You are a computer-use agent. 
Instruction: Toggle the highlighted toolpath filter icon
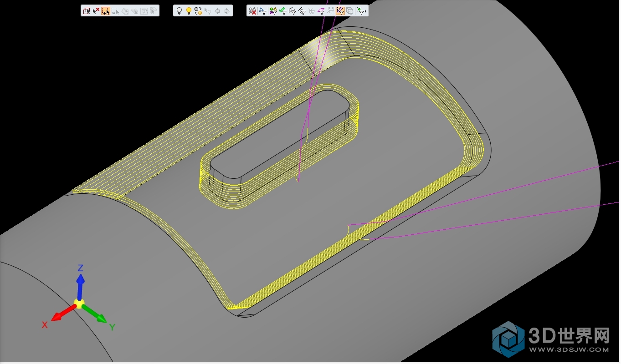pos(340,11)
